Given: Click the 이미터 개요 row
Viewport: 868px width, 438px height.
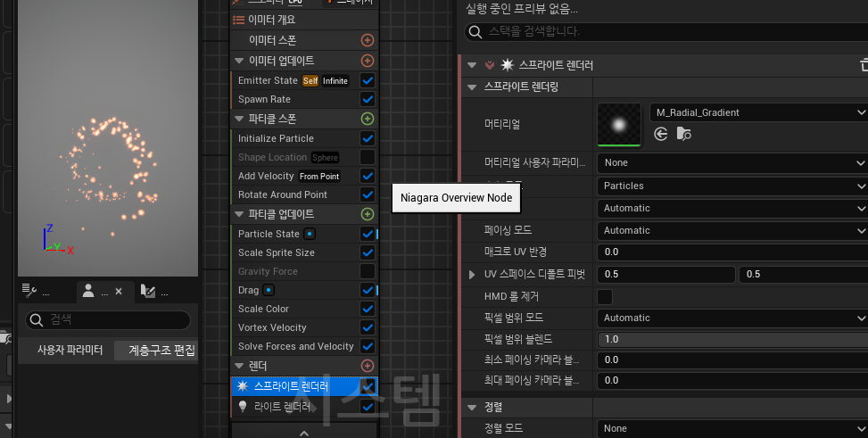Looking at the screenshot, I should (304, 20).
